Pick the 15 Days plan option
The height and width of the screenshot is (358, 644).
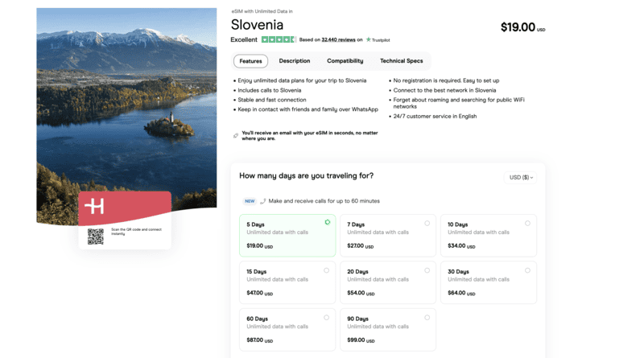tap(287, 282)
